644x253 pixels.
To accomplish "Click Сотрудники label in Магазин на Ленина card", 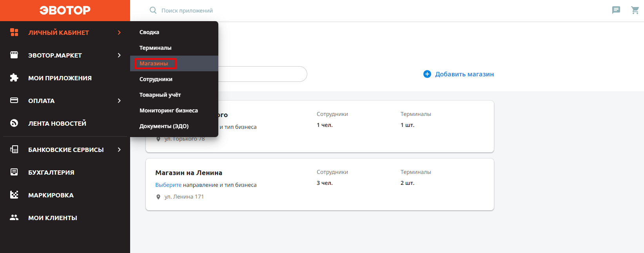I will 332,172.
